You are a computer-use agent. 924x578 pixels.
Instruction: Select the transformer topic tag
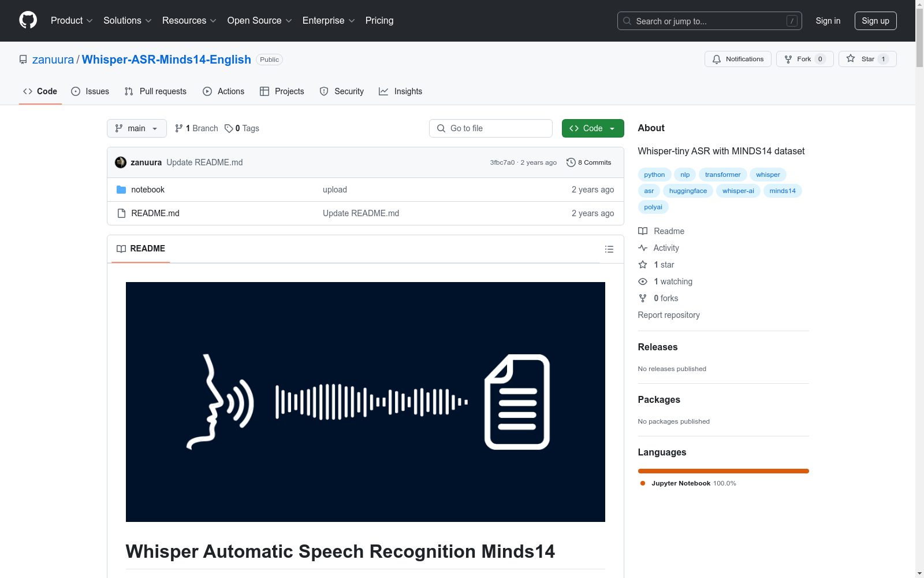tap(722, 175)
